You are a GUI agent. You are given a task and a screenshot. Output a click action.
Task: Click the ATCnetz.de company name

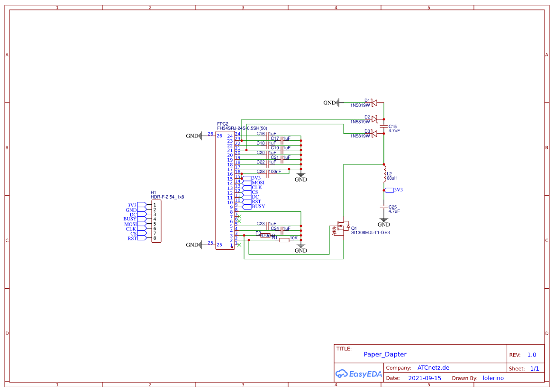(x=435, y=367)
